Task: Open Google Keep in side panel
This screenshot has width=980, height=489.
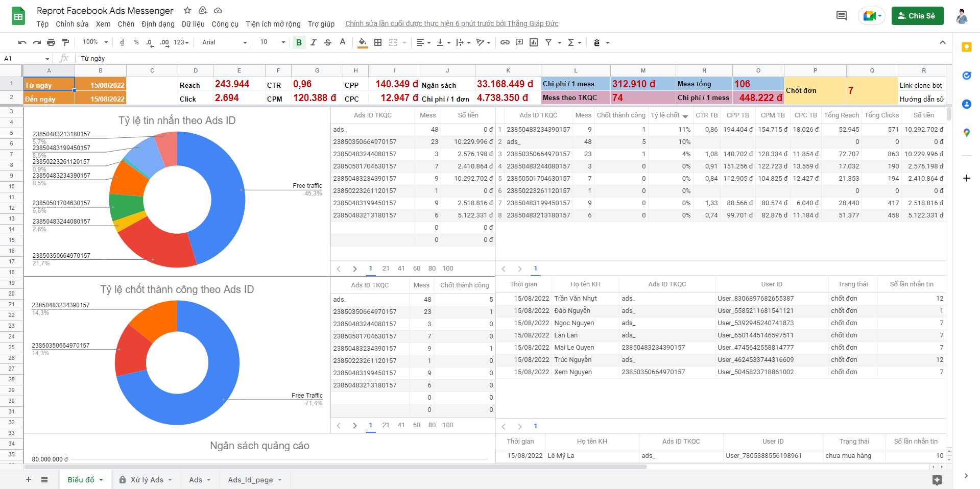Action: pos(966,47)
